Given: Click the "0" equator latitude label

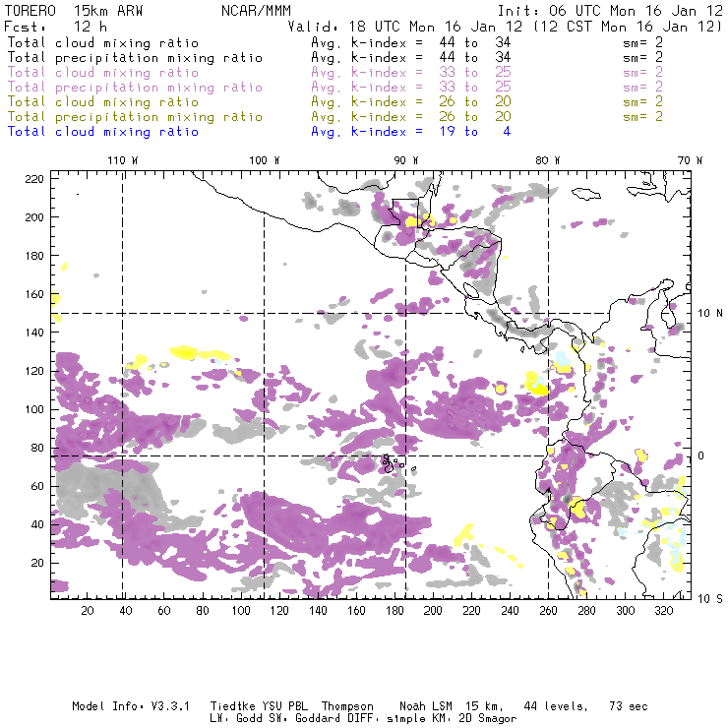Looking at the screenshot, I should point(701,455).
